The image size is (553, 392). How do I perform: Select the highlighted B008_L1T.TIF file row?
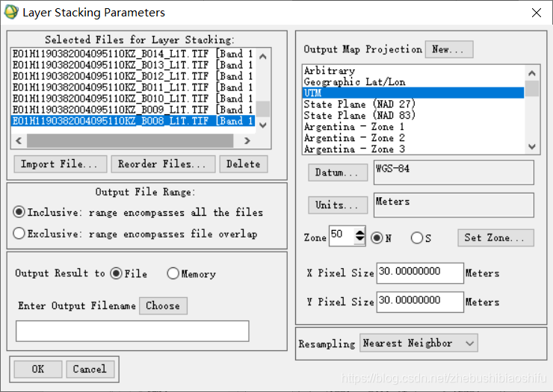(x=133, y=121)
